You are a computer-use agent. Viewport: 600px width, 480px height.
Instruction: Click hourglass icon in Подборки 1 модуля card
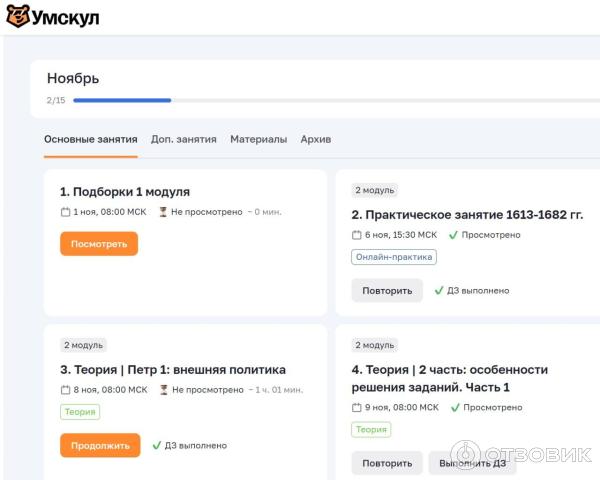coord(163,212)
